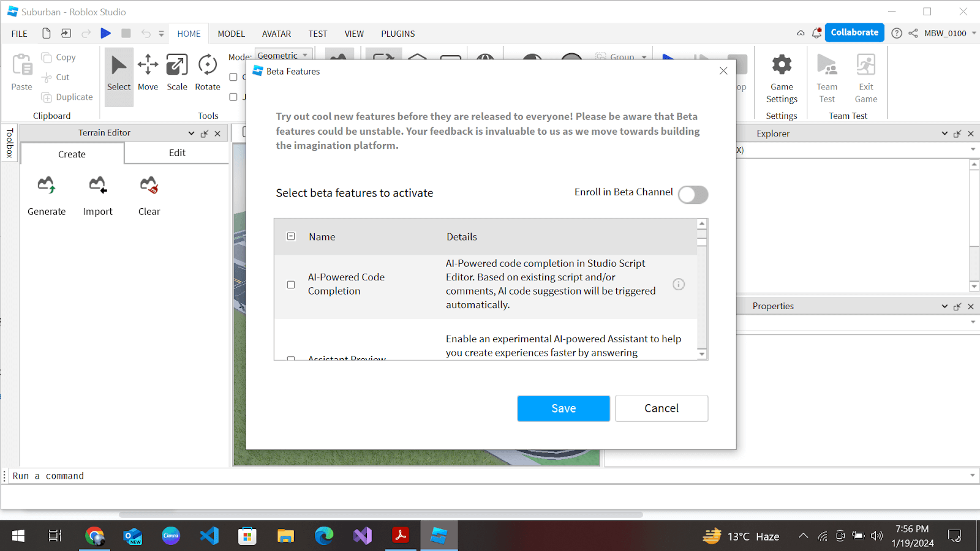Click the Cancel button
Viewport: 980px width, 551px height.
point(661,408)
